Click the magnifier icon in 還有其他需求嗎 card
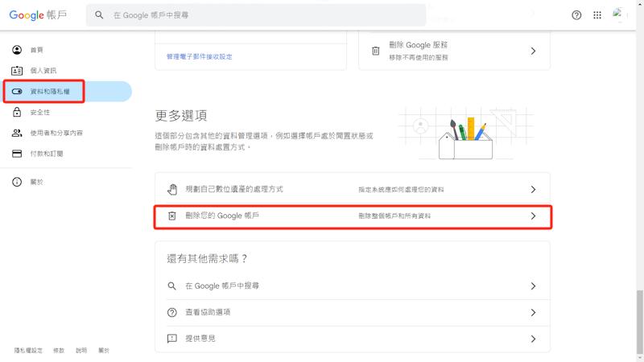644x362 pixels. pos(172,286)
